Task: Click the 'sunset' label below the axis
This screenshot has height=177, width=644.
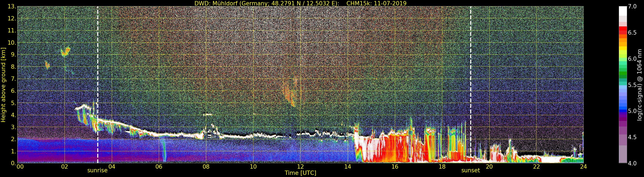Action: pyautogui.click(x=471, y=171)
